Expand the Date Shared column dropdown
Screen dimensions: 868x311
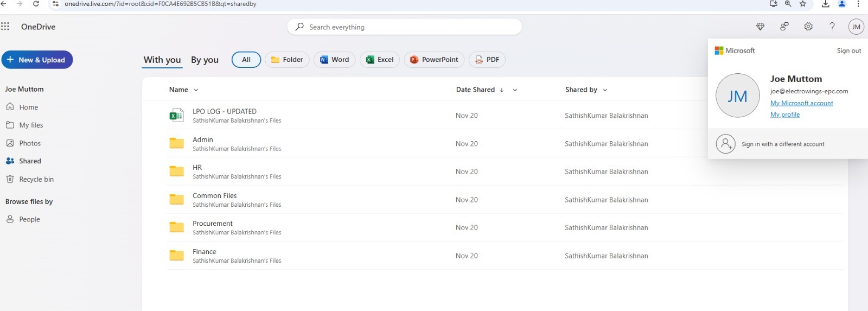515,90
